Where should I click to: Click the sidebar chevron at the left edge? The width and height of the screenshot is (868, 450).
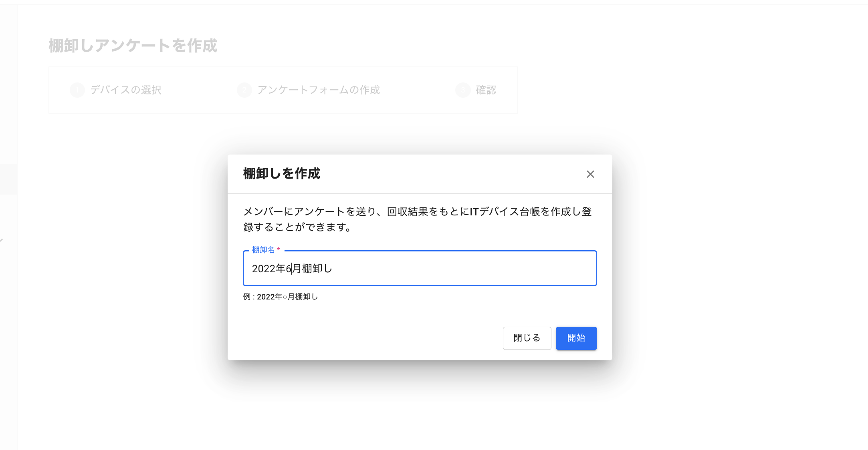[2, 240]
